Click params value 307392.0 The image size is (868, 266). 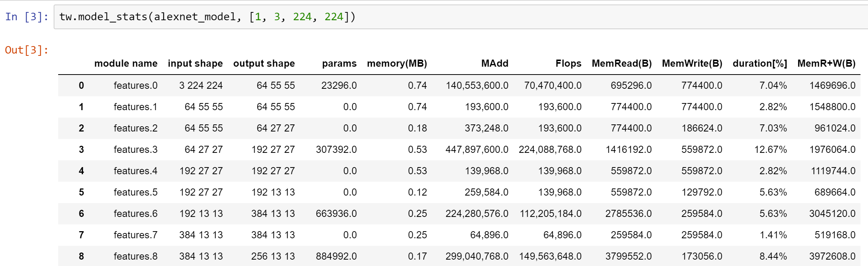click(x=336, y=149)
